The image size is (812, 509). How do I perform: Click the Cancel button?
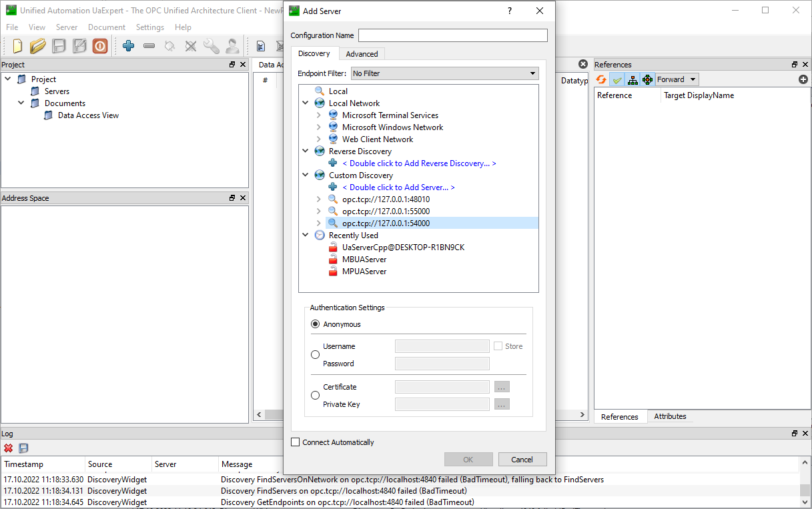[x=522, y=460]
